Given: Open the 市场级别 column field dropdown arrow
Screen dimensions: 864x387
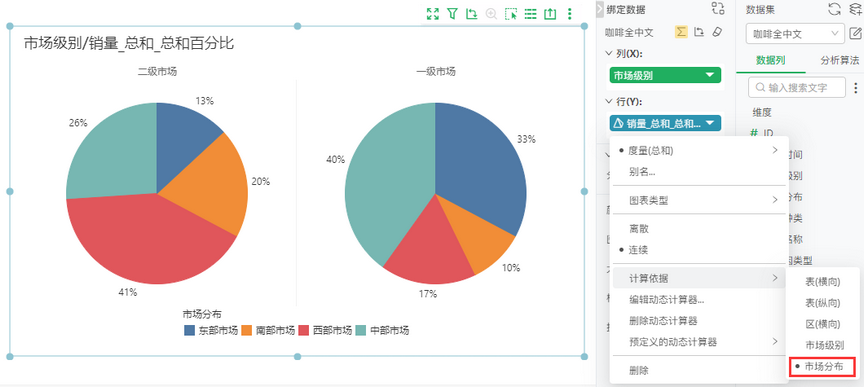Looking at the screenshot, I should point(710,75).
